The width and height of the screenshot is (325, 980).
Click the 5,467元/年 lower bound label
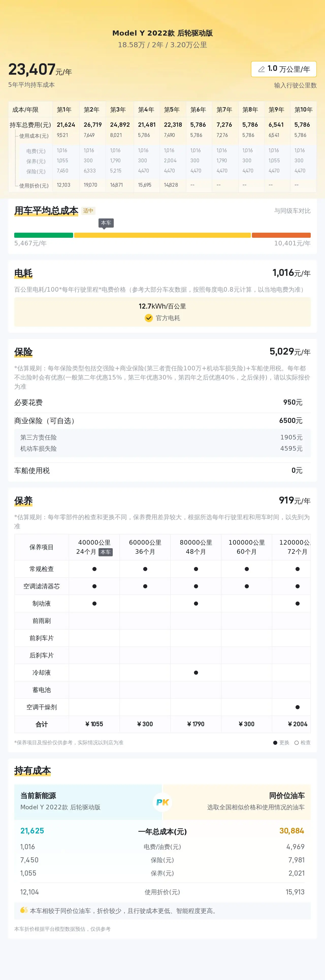point(30,243)
